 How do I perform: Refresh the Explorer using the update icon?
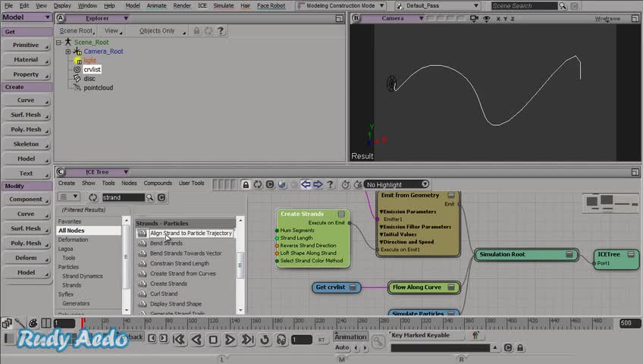click(x=209, y=31)
